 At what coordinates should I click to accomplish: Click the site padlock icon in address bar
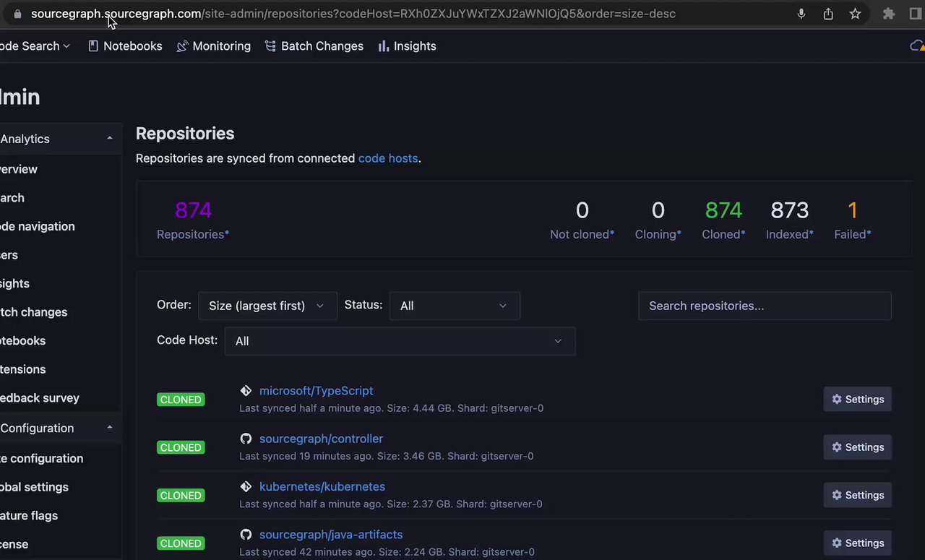18,14
